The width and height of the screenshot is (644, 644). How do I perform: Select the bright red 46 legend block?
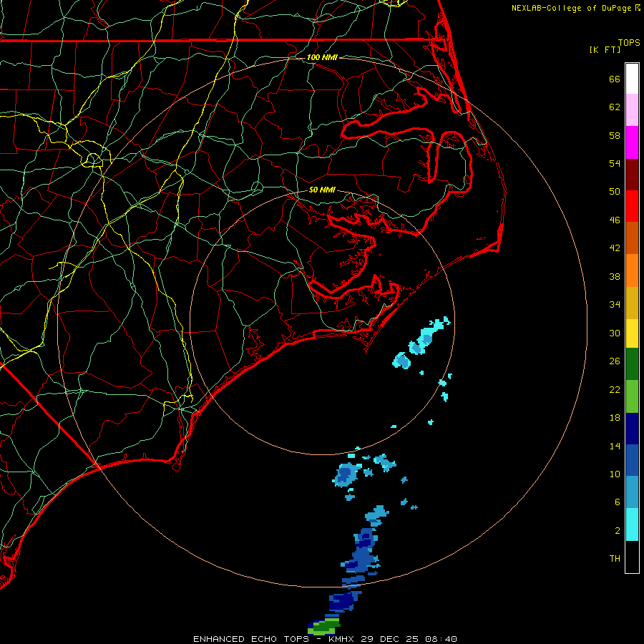click(x=632, y=206)
